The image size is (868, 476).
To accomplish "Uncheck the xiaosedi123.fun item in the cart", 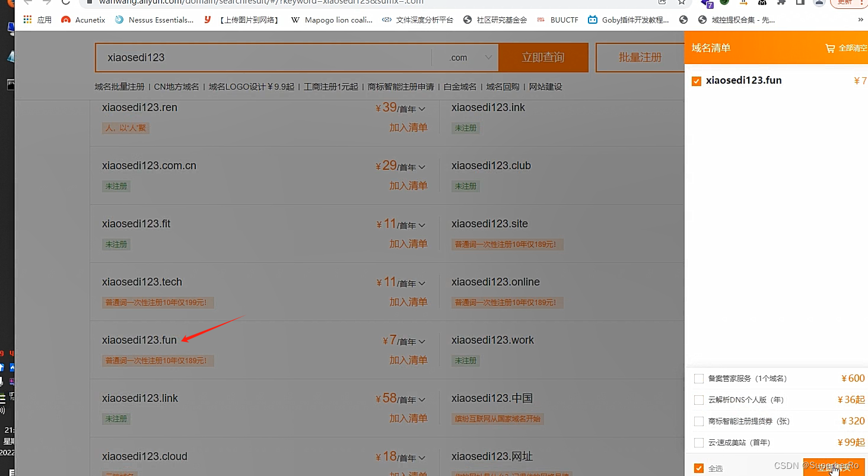I will pyautogui.click(x=696, y=81).
